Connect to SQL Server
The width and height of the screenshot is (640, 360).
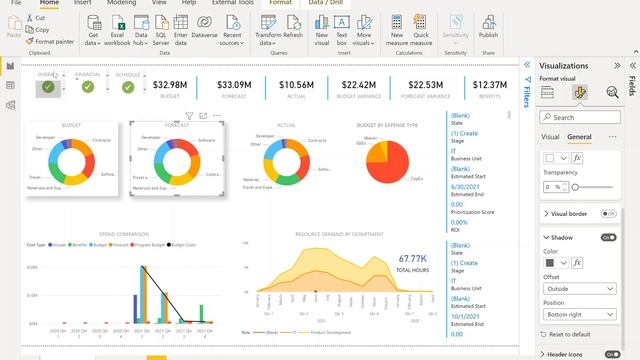161,31
